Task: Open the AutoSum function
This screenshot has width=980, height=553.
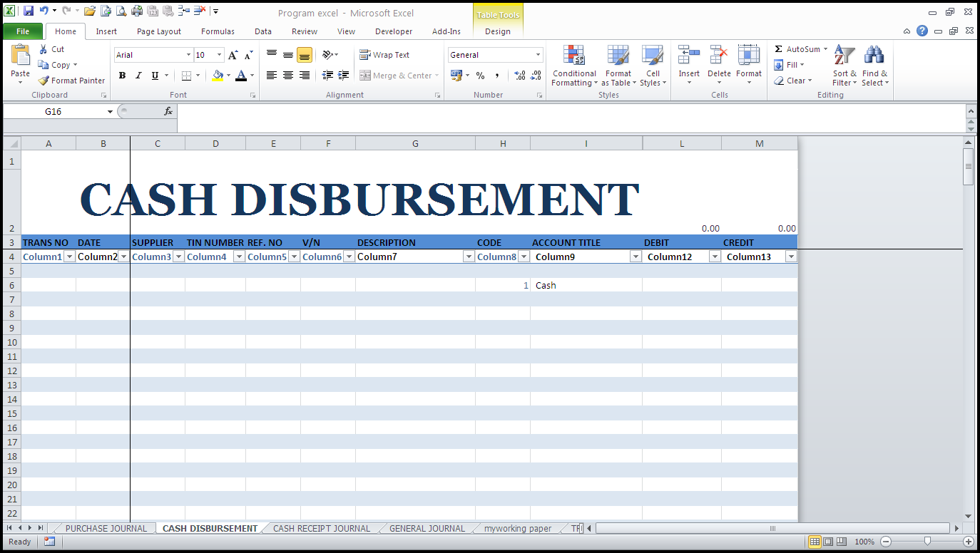Action: 799,48
